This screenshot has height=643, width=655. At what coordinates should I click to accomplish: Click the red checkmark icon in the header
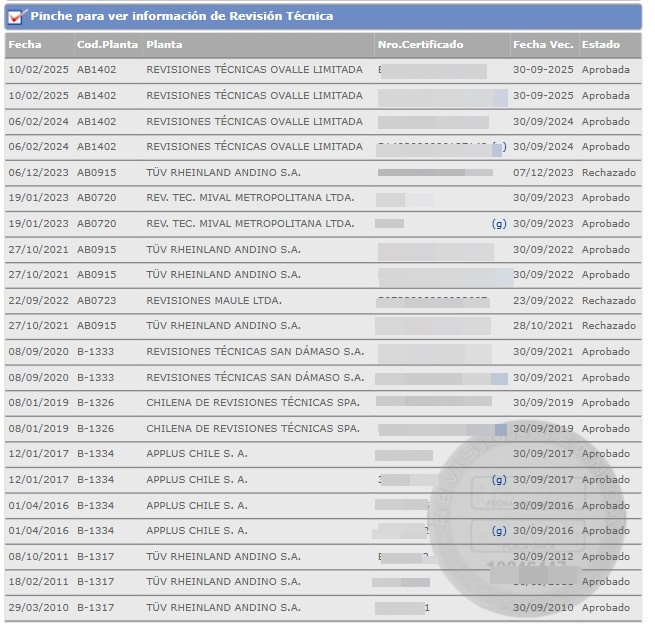click(15, 16)
